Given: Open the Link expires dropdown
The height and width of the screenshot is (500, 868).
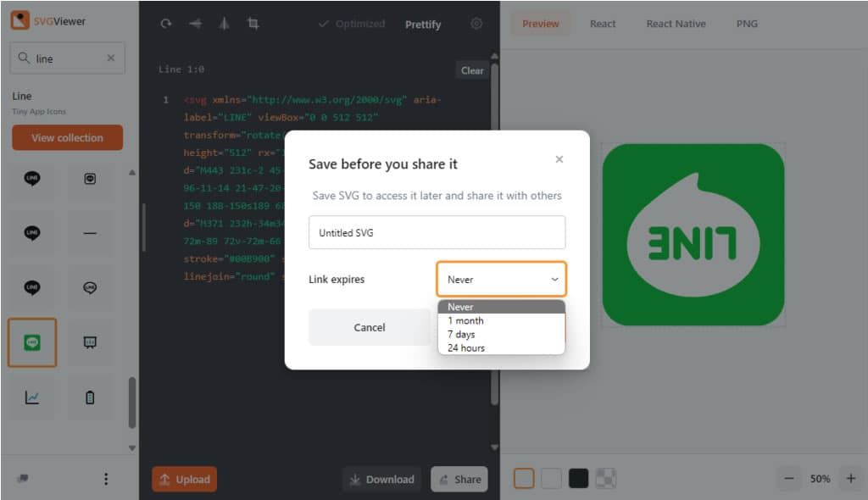Looking at the screenshot, I should (x=501, y=279).
